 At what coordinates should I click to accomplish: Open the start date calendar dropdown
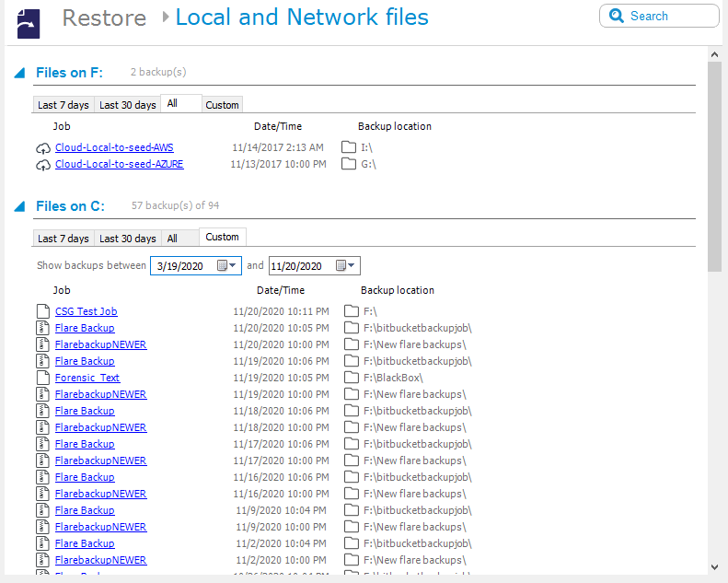[x=227, y=266]
